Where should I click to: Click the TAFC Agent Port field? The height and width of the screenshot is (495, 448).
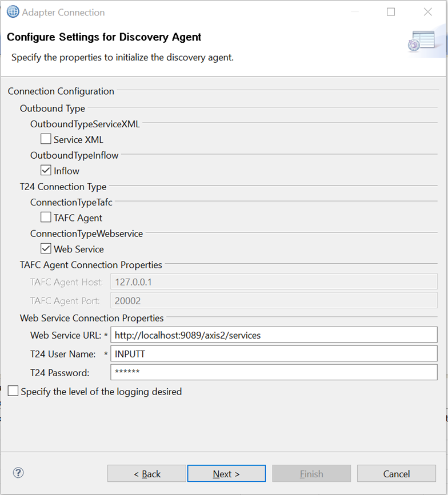click(x=273, y=300)
